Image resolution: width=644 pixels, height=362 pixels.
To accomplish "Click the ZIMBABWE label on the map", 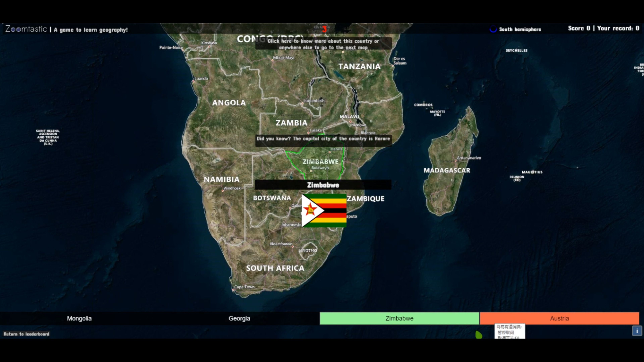I will (320, 162).
